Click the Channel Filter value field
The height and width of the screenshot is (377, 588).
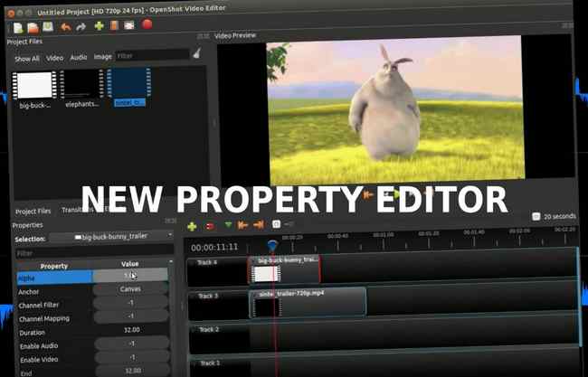point(131,303)
